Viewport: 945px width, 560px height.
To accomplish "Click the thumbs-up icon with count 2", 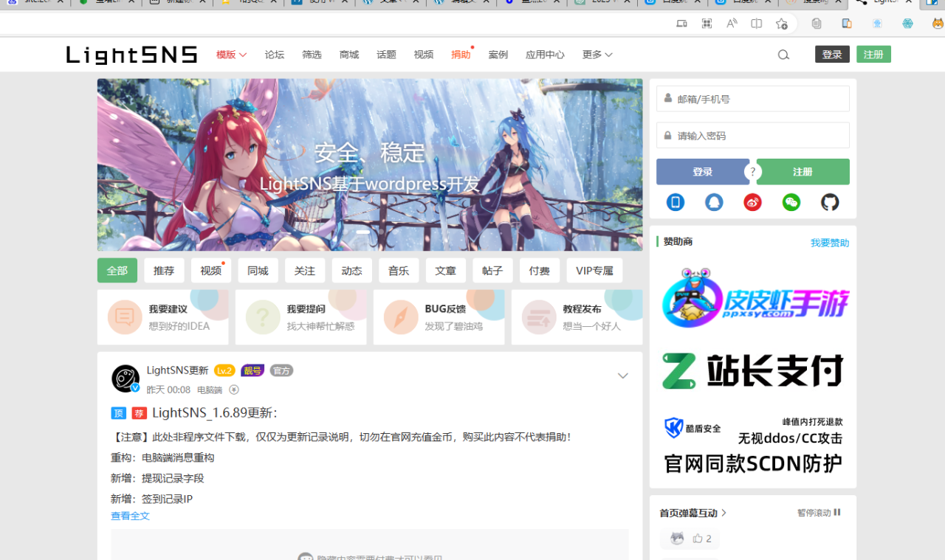I will [x=697, y=539].
